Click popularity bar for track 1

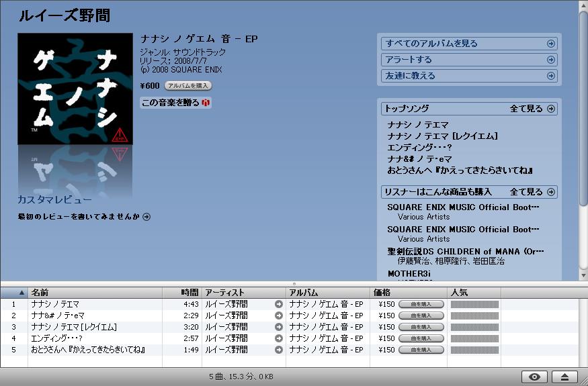tap(474, 304)
